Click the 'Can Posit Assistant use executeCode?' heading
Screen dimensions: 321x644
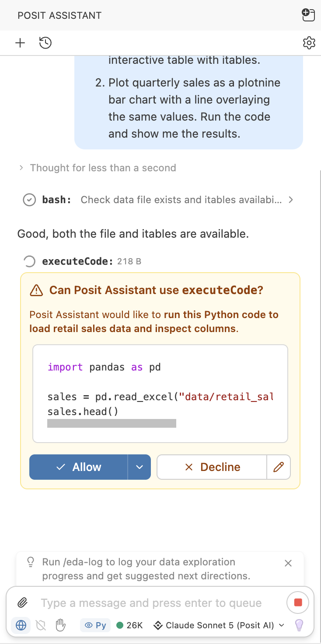click(x=156, y=290)
